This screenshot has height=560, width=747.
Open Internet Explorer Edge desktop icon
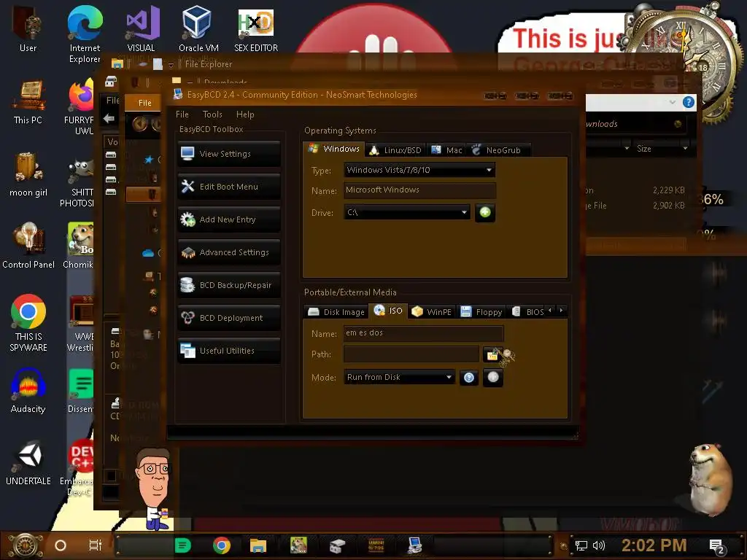[x=85, y=34]
